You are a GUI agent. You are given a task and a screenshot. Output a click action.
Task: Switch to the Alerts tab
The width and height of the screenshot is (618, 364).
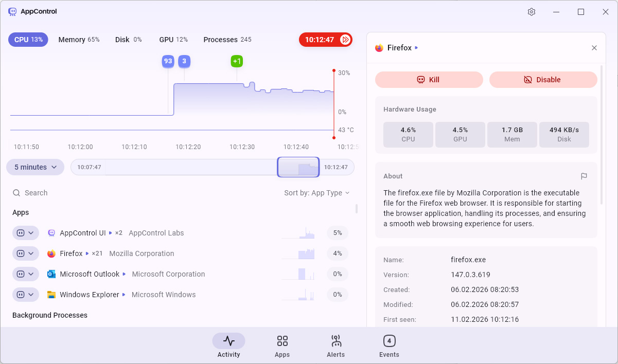(x=336, y=345)
